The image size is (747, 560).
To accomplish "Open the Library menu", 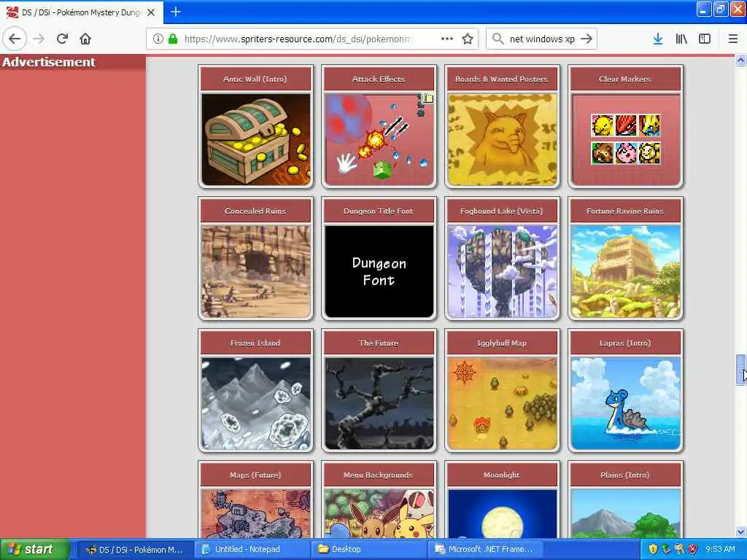I will coord(681,39).
